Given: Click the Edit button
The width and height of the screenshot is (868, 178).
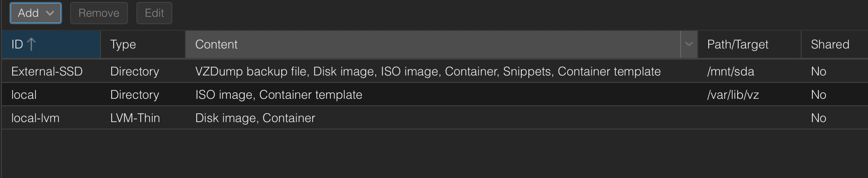Looking at the screenshot, I should [154, 13].
